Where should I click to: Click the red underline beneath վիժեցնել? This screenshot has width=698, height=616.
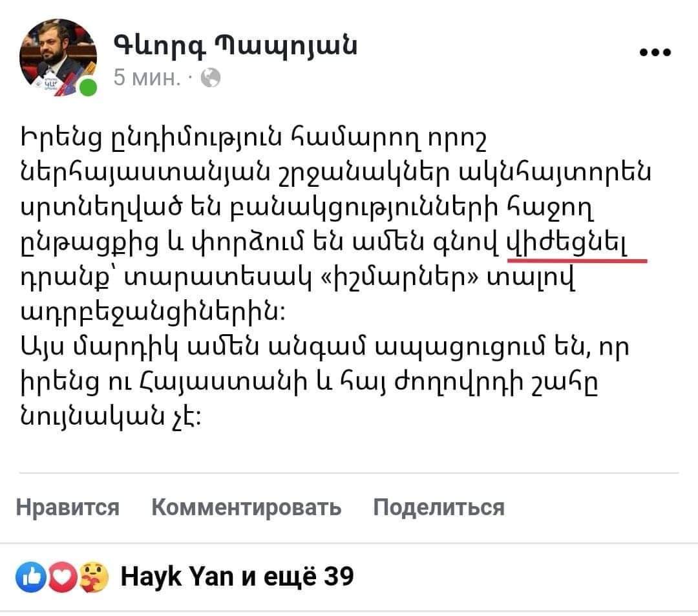576,261
